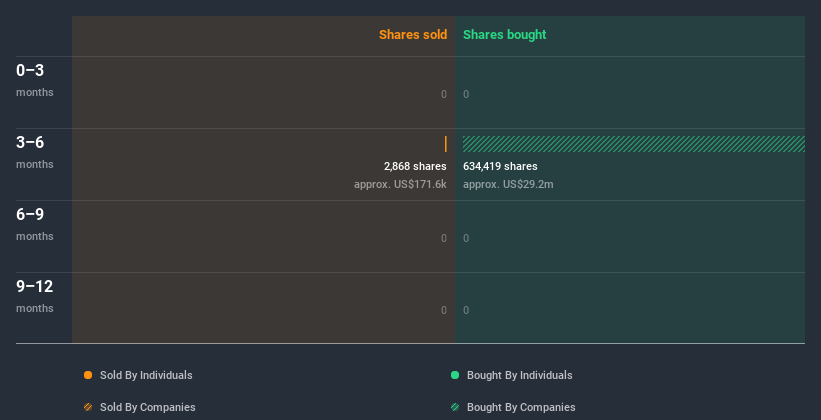Click the 6–9 months shares bought zero
The width and height of the screenshot is (821, 420).
click(466, 238)
